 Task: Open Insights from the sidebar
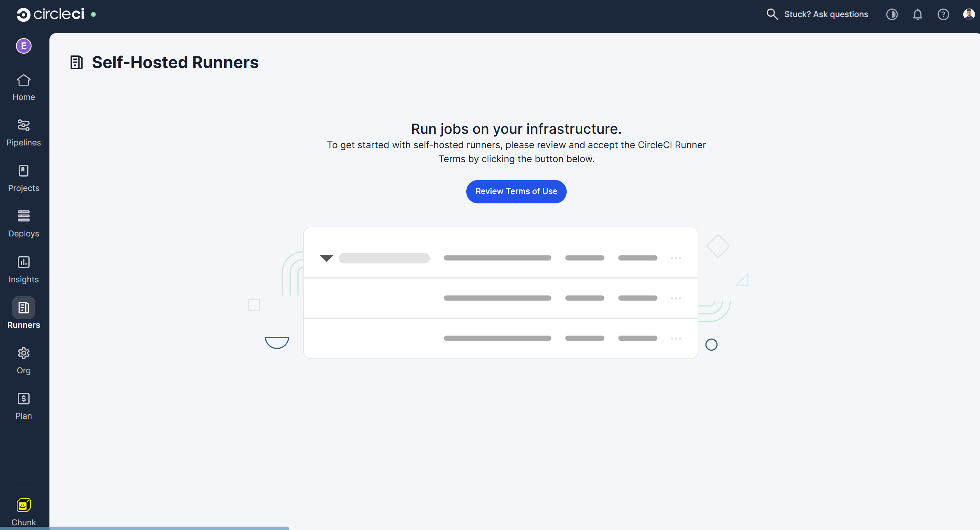tap(24, 269)
